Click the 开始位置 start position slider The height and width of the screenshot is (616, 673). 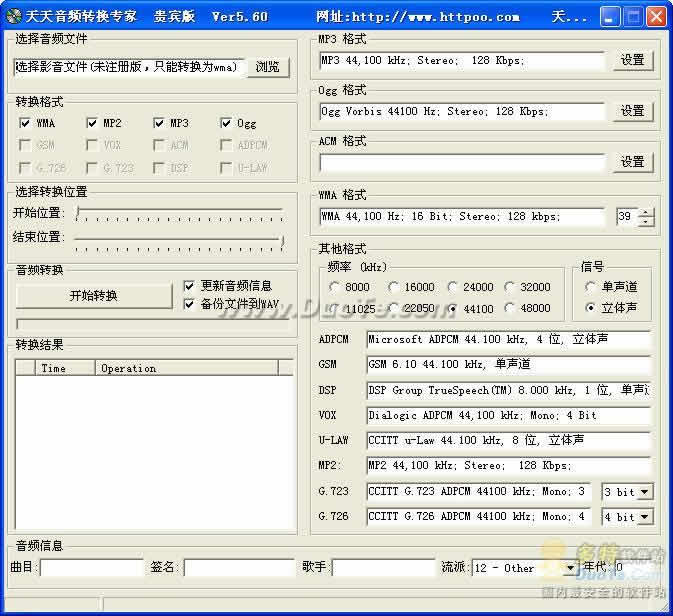point(179,214)
